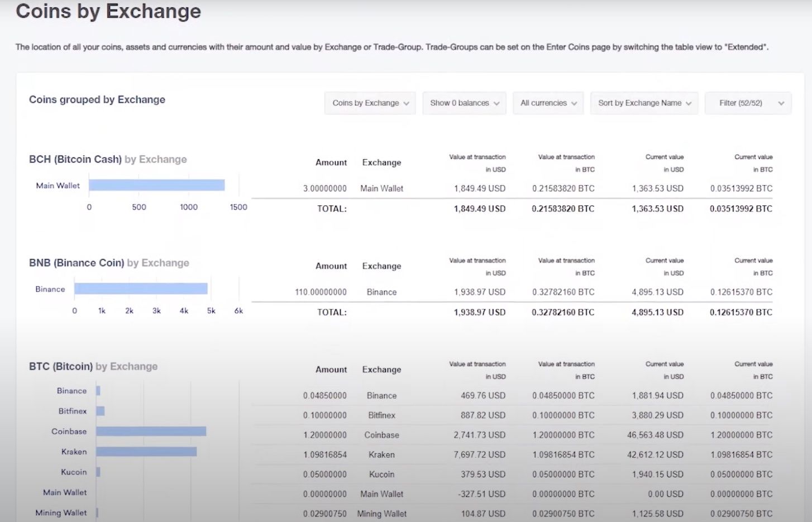Select the Coinbase bar in BTC chart
The width and height of the screenshot is (812, 522).
[x=151, y=432]
